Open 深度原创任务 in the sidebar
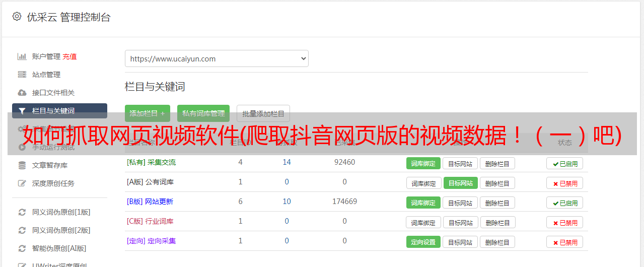 click(53, 183)
